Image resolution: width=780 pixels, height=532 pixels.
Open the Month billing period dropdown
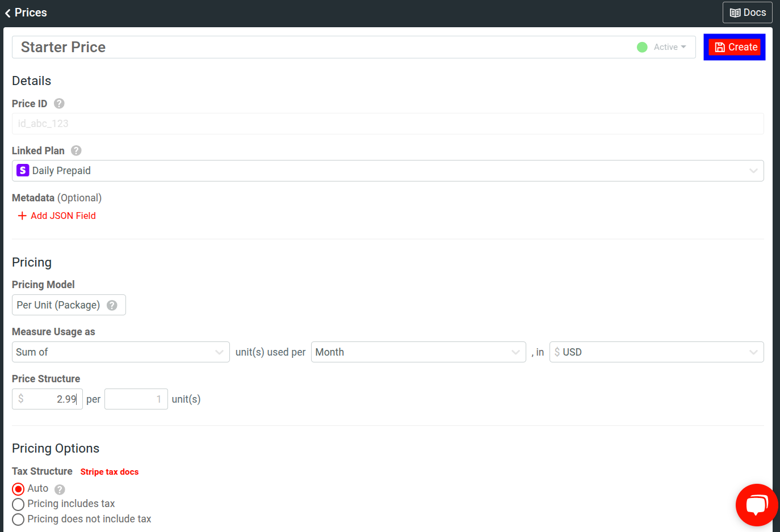pos(515,352)
